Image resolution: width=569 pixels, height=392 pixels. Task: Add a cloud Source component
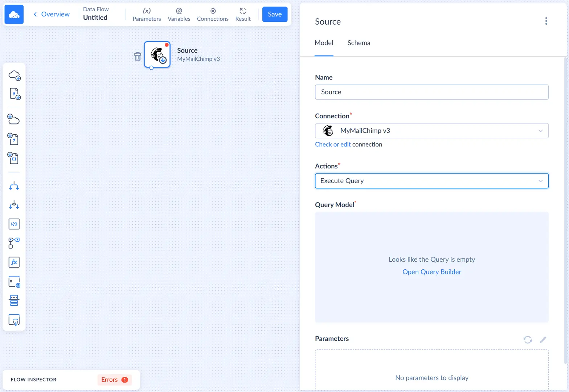pyautogui.click(x=15, y=75)
